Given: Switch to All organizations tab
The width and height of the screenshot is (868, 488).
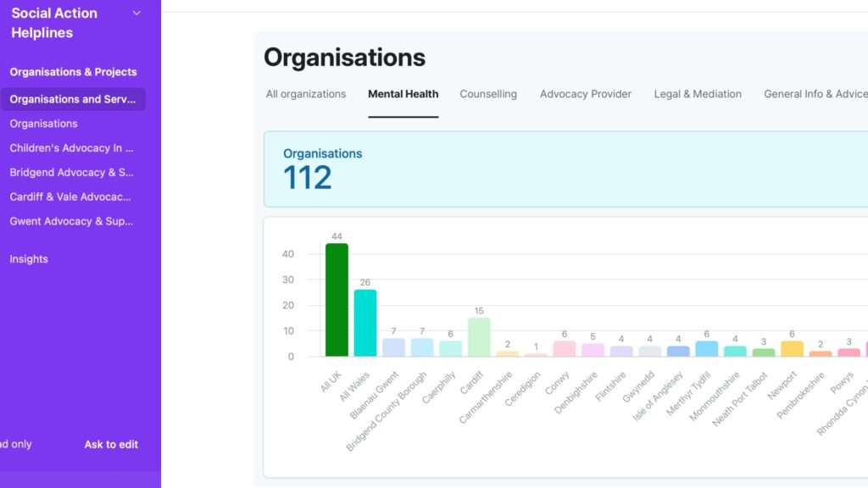Looking at the screenshot, I should [306, 94].
